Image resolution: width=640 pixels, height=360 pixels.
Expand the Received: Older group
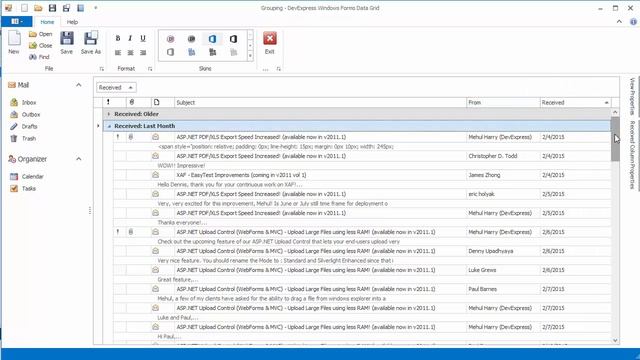(x=109, y=114)
